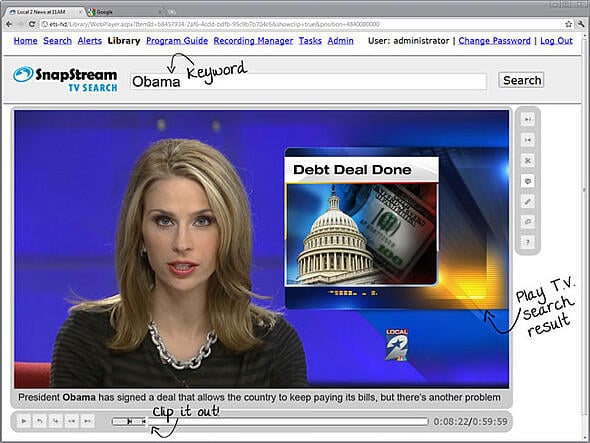Set clip end point marker icon

point(528,140)
